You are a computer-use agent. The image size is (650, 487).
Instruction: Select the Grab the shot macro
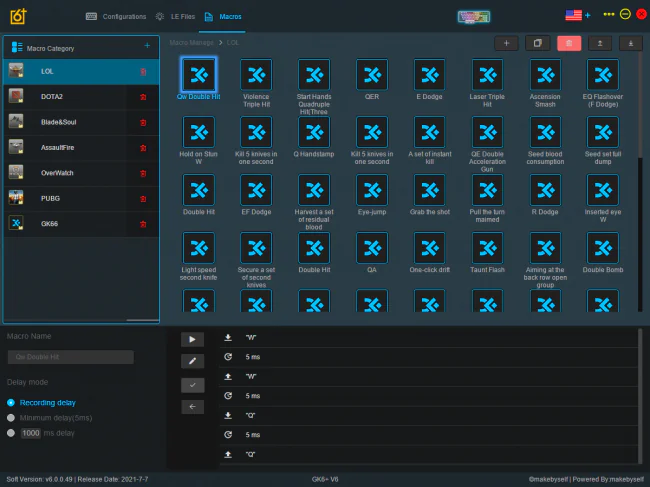coord(429,190)
